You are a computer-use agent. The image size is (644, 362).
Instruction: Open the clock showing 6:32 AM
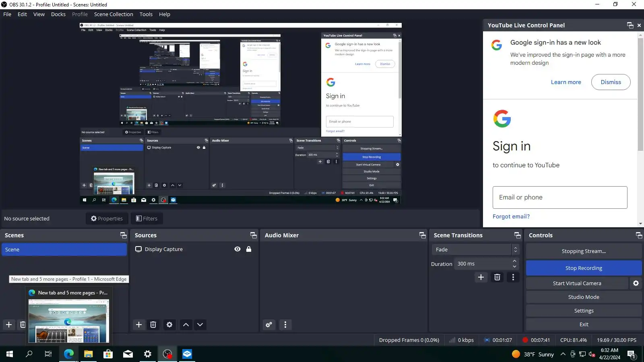click(609, 354)
